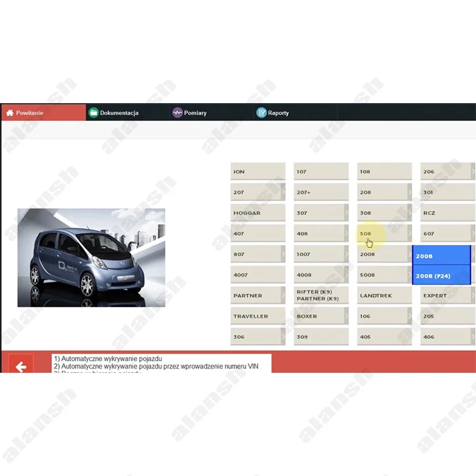Select the 207+ model button
This screenshot has width=476, height=476.
pyautogui.click(x=321, y=192)
